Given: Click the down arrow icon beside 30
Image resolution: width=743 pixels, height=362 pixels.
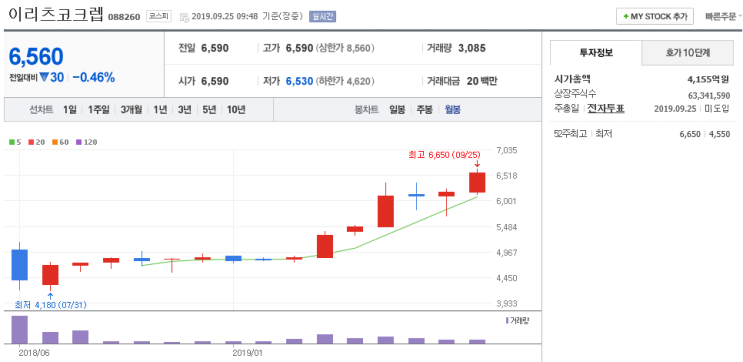Looking at the screenshot, I should (x=44, y=77).
